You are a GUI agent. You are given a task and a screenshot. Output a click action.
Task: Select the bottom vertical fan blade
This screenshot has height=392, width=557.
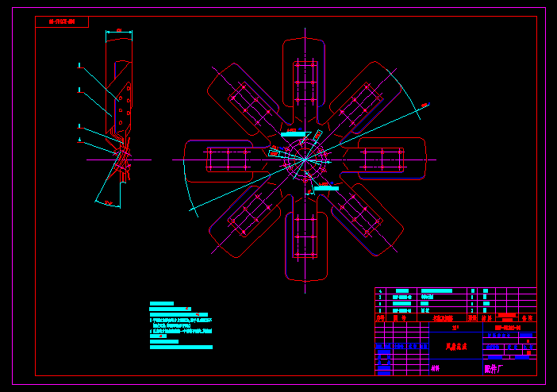click(x=305, y=236)
